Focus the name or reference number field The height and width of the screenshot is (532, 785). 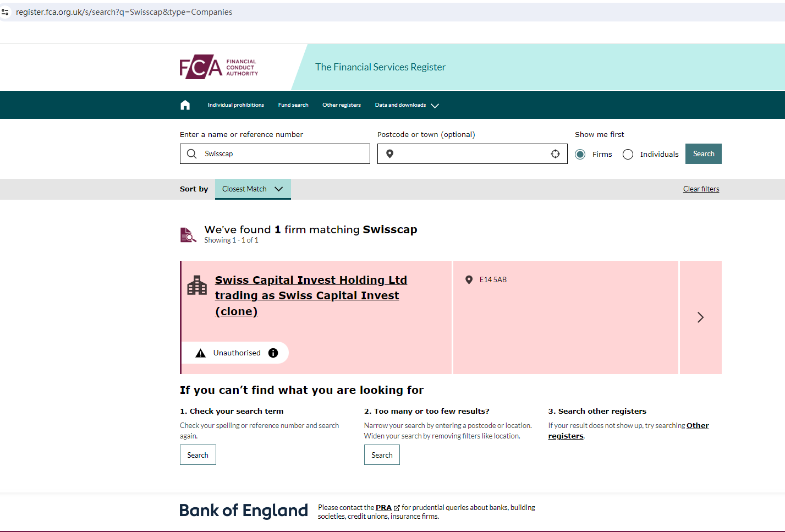click(x=275, y=154)
